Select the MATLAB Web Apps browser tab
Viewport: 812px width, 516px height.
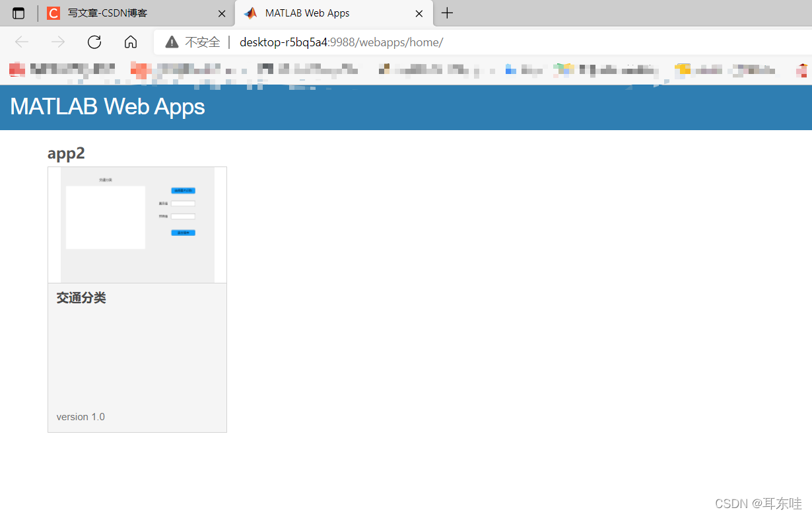pos(333,13)
